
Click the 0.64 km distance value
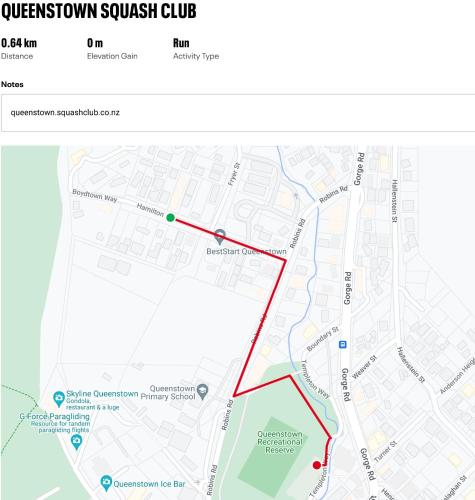19,43
